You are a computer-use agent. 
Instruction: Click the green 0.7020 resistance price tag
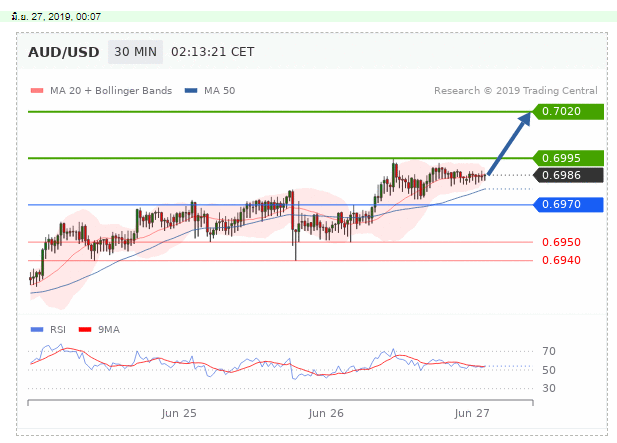(x=568, y=112)
